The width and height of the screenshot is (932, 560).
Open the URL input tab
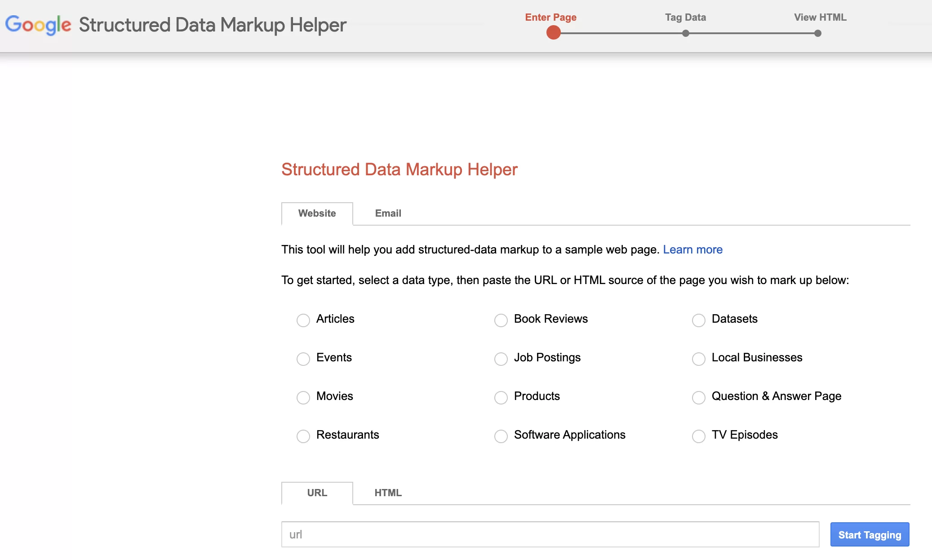click(317, 493)
